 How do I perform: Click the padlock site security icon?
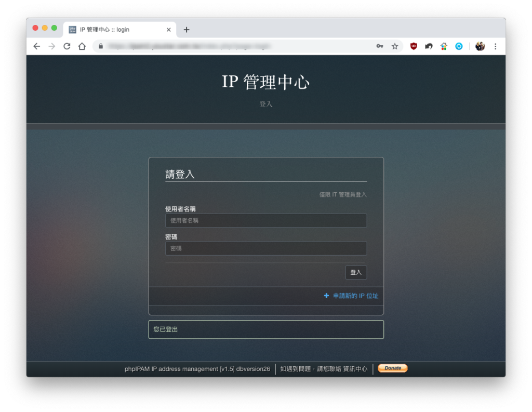point(101,46)
